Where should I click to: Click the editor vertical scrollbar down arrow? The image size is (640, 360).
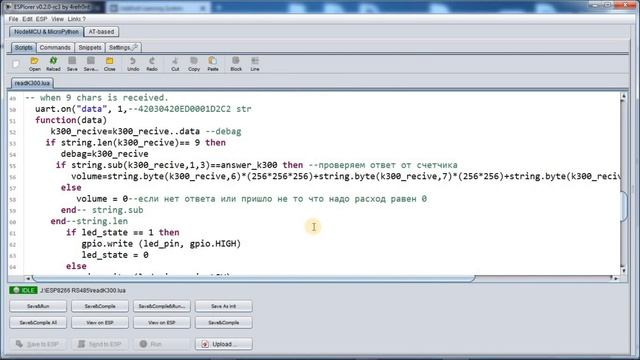pyautogui.click(x=623, y=270)
